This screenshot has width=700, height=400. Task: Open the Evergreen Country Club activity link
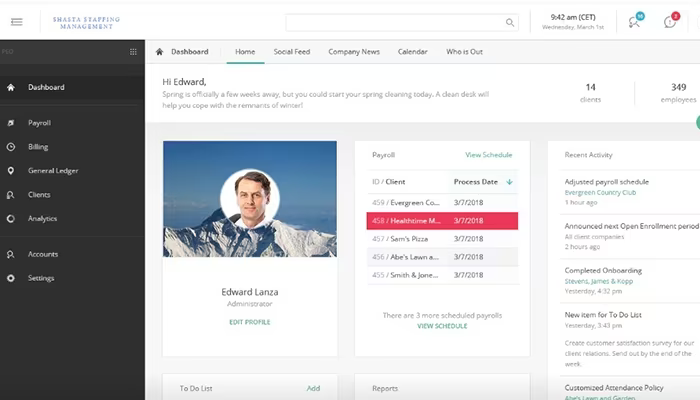(x=600, y=192)
